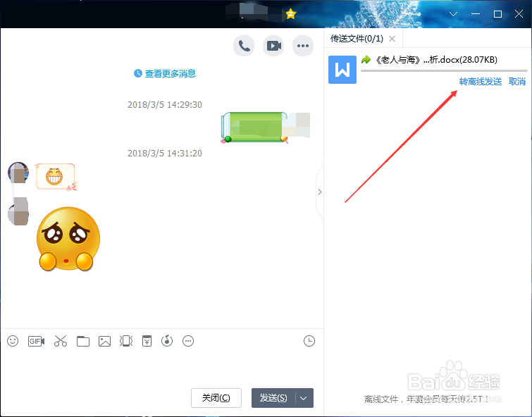Screen dimensions: 532x417
Task: Maximize the chat window
Action: (x=497, y=14)
